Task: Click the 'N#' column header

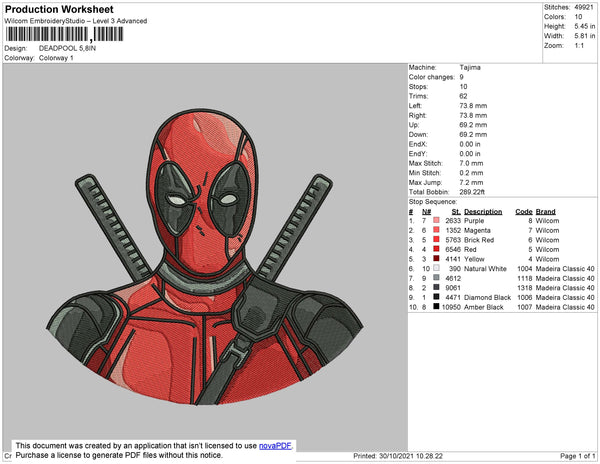Action: coord(426,212)
